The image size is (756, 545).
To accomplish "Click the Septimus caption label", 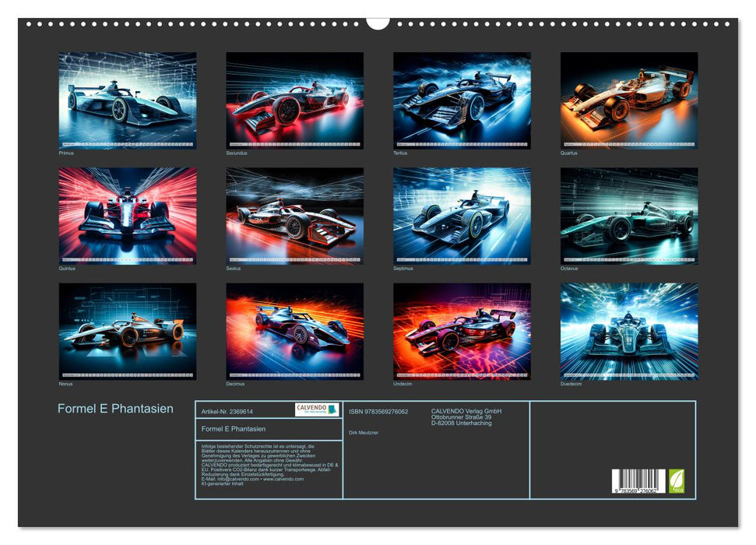I will [403, 268].
